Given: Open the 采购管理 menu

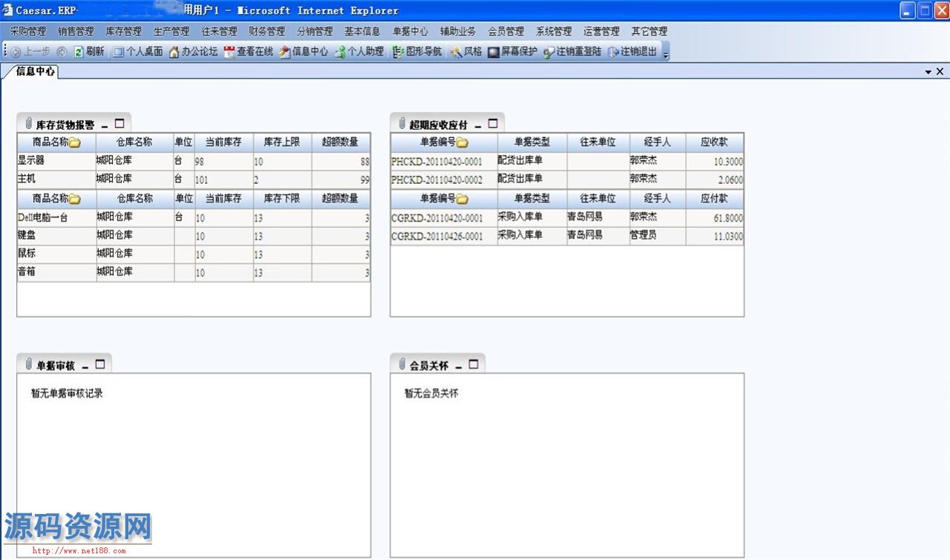Looking at the screenshot, I should coord(27,31).
